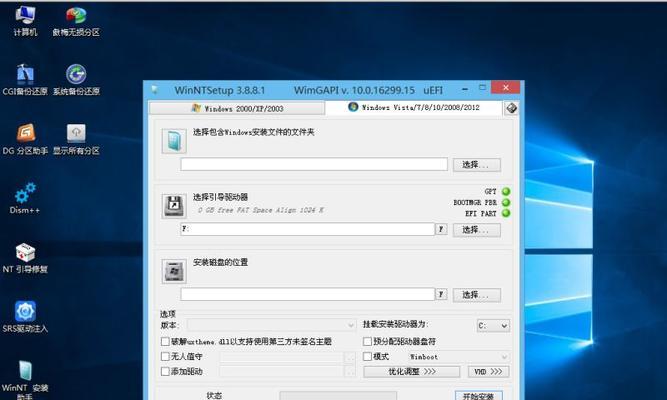Click the 开始安装 button
This screenshot has width=667, height=400.
pos(479,396)
